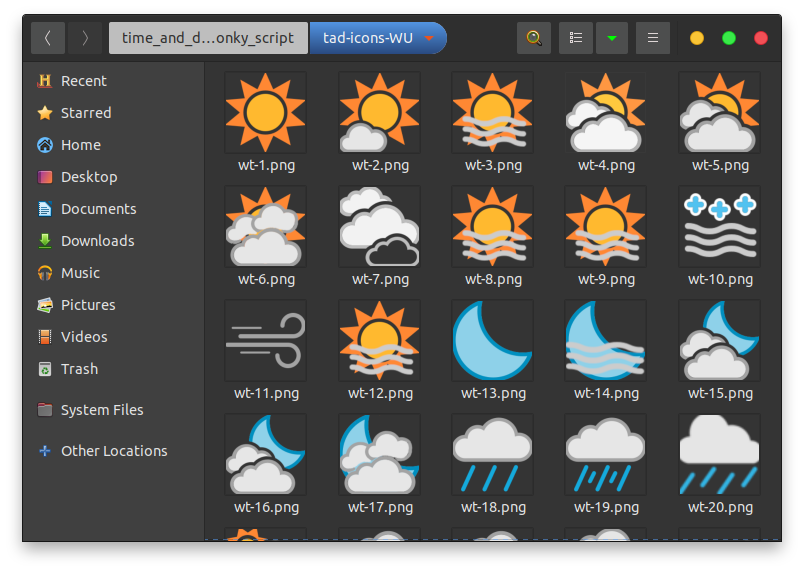
Task: Click the wt-1.png file name
Action: 267,166
